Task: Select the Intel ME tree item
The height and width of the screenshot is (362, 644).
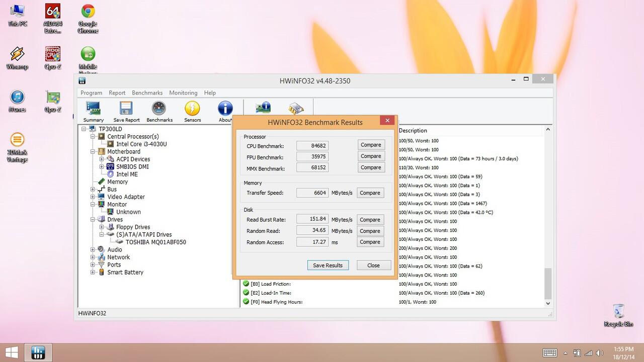Action: pyautogui.click(x=127, y=174)
